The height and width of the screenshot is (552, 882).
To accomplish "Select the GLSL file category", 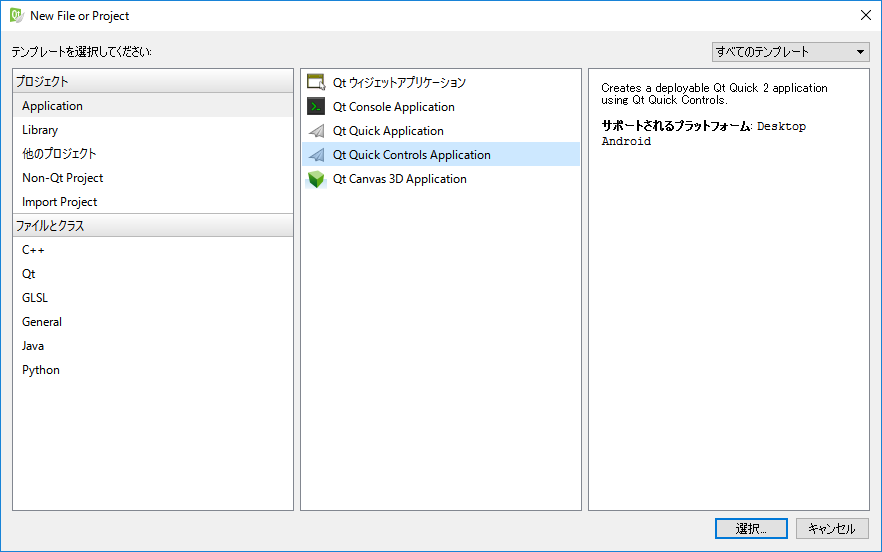I will (x=152, y=298).
